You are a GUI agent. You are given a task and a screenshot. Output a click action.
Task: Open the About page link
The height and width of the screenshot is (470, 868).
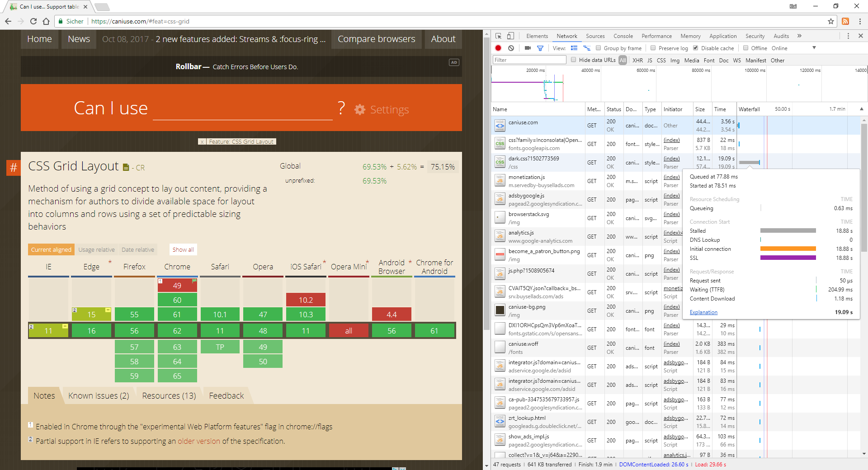pos(443,39)
